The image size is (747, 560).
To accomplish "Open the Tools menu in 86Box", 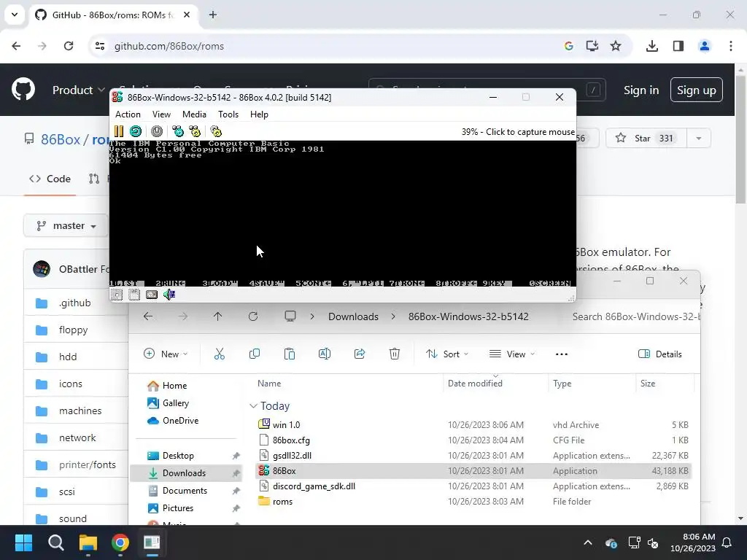I will pyautogui.click(x=228, y=114).
